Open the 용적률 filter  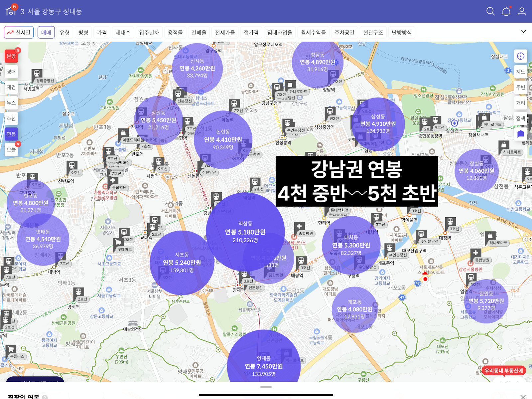tap(175, 32)
